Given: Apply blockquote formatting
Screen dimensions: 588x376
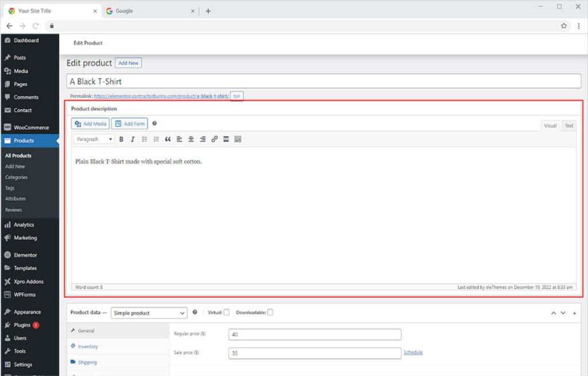Looking at the screenshot, I should point(168,139).
